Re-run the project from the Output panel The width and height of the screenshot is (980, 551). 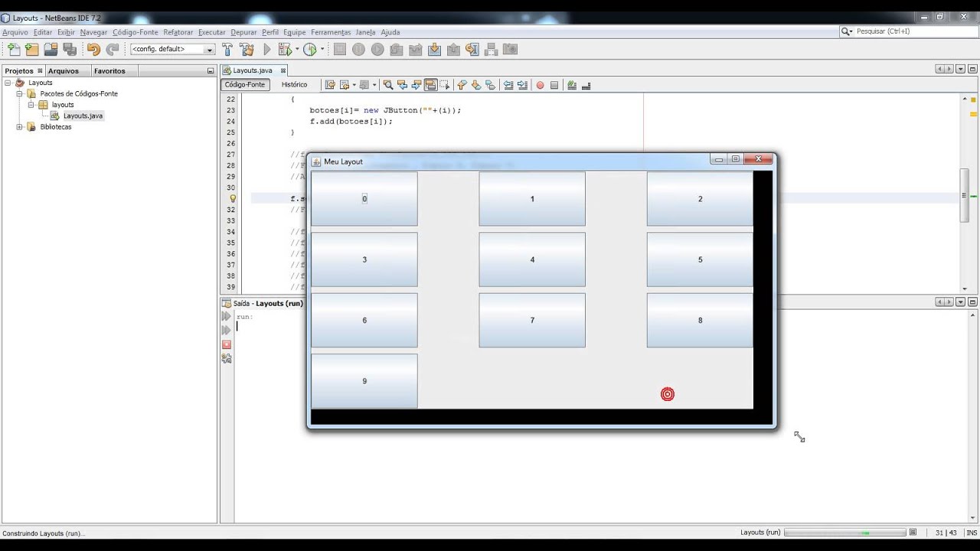(226, 316)
